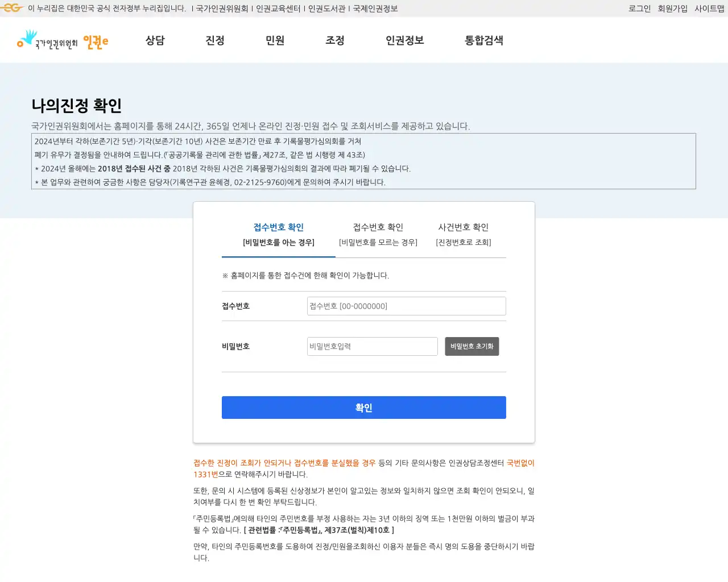
Task: Open the 민원 menu
Action: pos(275,40)
